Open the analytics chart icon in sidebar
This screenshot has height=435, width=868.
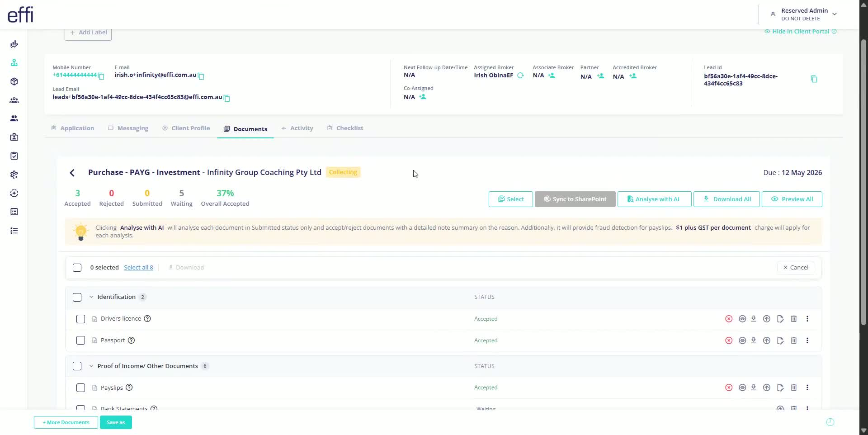[x=14, y=44]
